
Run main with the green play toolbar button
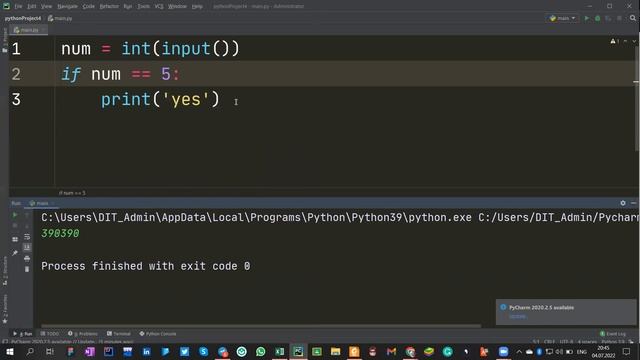point(587,18)
